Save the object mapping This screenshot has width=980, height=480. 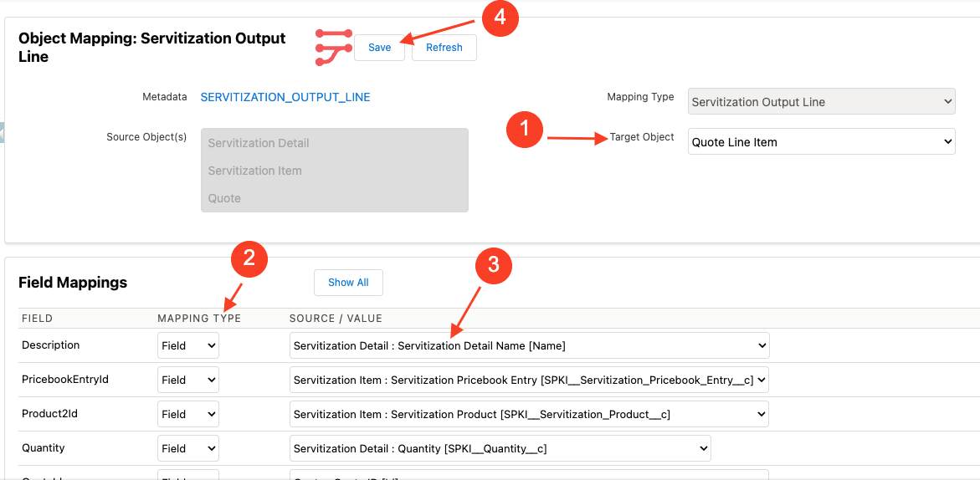pyautogui.click(x=379, y=48)
